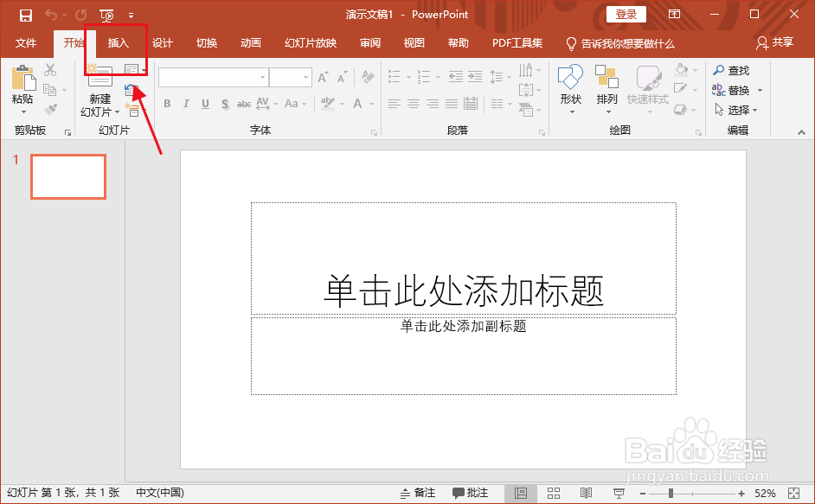Toggle bold formatting with the B icon

click(x=166, y=104)
